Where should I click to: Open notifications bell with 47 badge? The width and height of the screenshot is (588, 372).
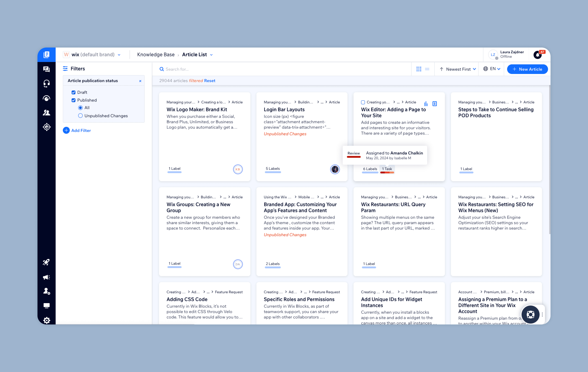tap(537, 55)
